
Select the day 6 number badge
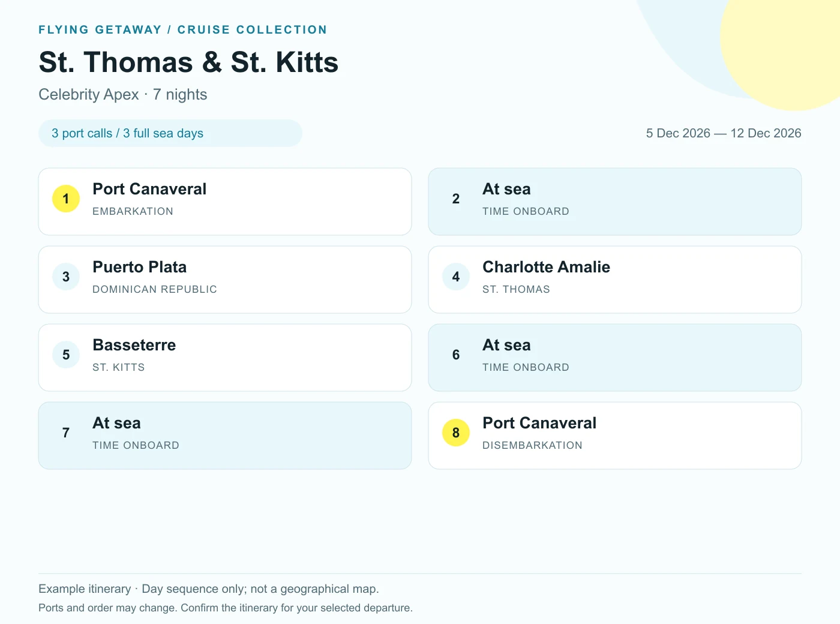coord(456,355)
